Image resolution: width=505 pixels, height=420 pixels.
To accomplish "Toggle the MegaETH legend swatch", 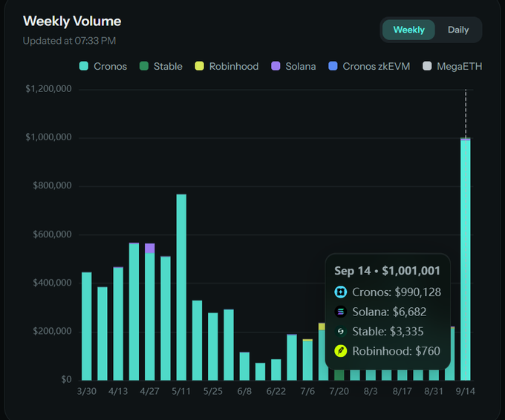I will point(427,66).
